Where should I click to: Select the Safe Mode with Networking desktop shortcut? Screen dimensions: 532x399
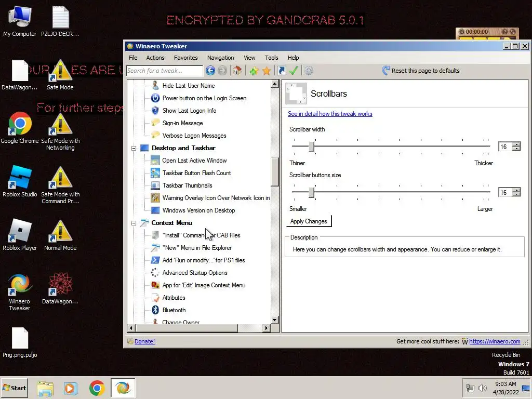[60, 131]
